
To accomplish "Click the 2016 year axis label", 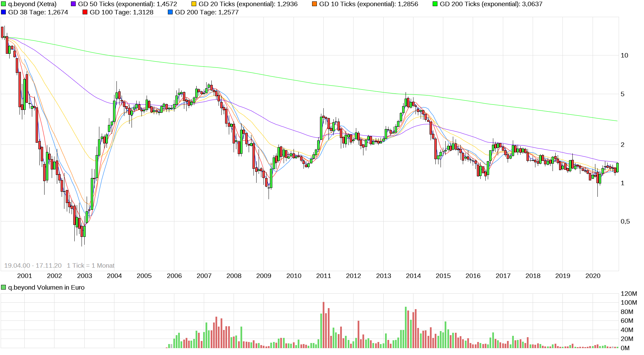I will pyautogui.click(x=473, y=276).
